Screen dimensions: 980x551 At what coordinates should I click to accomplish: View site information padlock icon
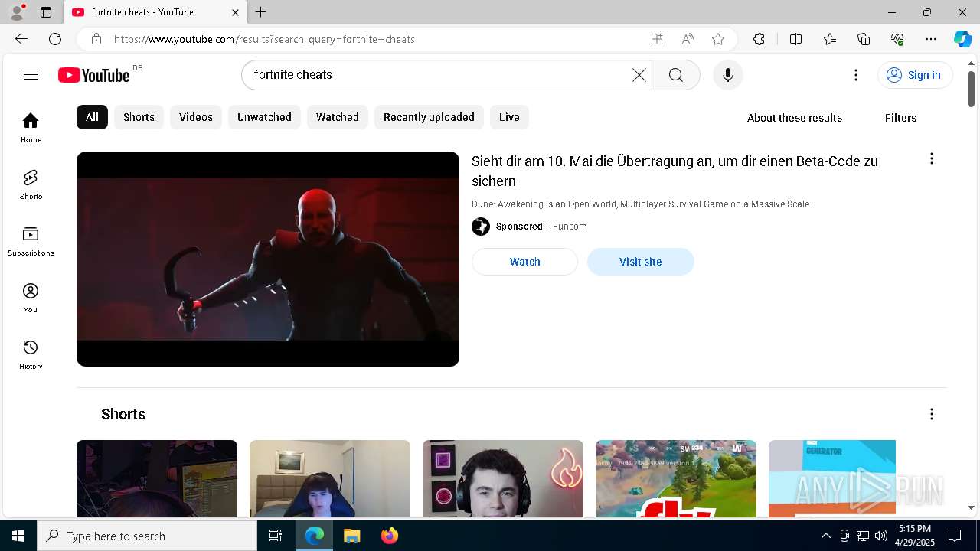click(96, 39)
